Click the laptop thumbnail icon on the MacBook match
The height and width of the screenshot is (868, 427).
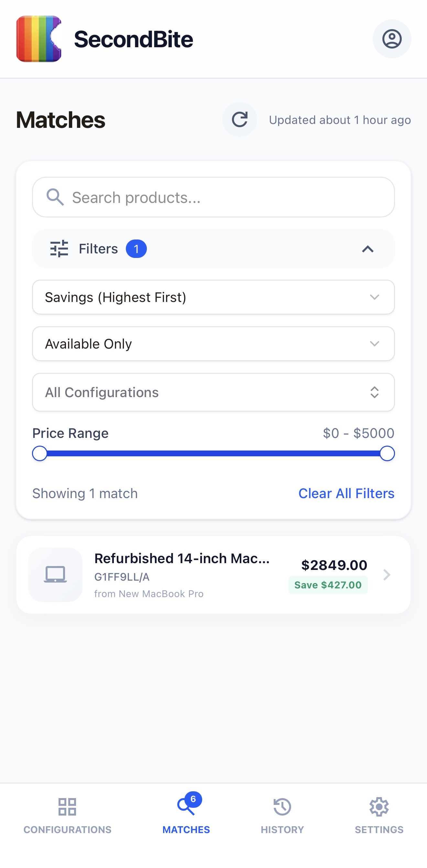click(56, 575)
